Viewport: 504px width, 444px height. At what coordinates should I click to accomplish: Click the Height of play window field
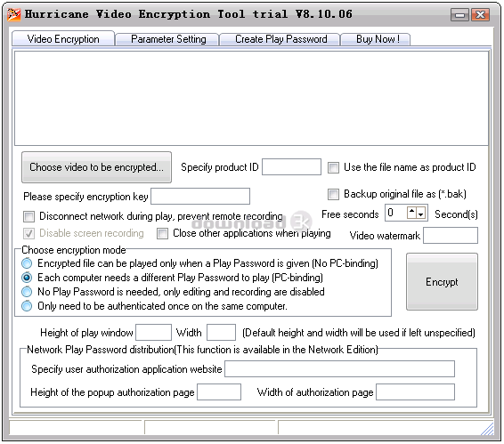coord(153,333)
